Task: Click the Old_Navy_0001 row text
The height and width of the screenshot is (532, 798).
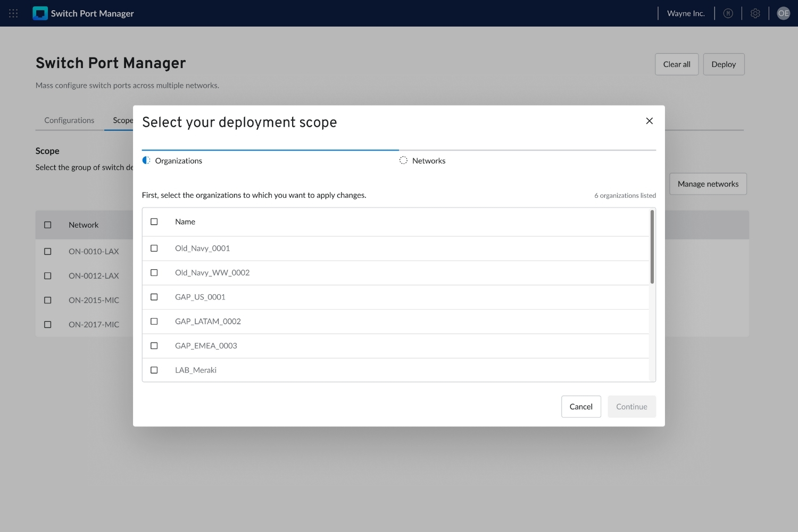Action: pos(203,248)
